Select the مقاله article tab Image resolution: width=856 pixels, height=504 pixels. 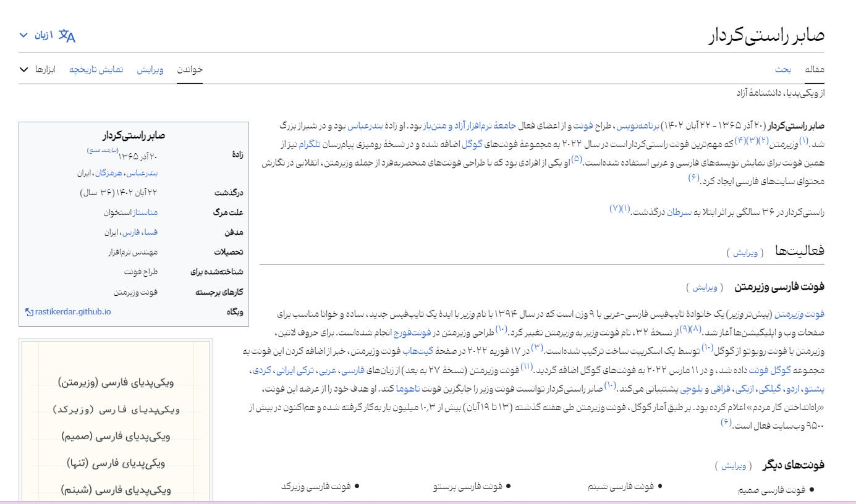click(815, 69)
